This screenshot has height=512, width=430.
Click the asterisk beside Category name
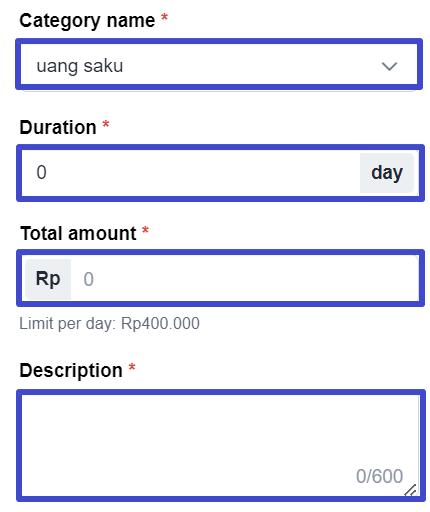pos(164,17)
